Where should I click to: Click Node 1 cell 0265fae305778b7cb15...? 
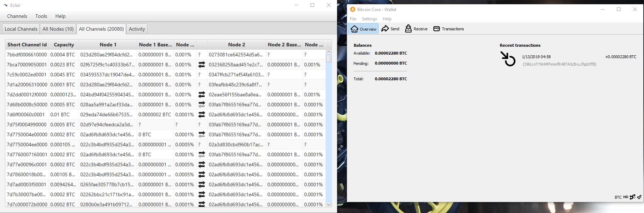point(107,184)
